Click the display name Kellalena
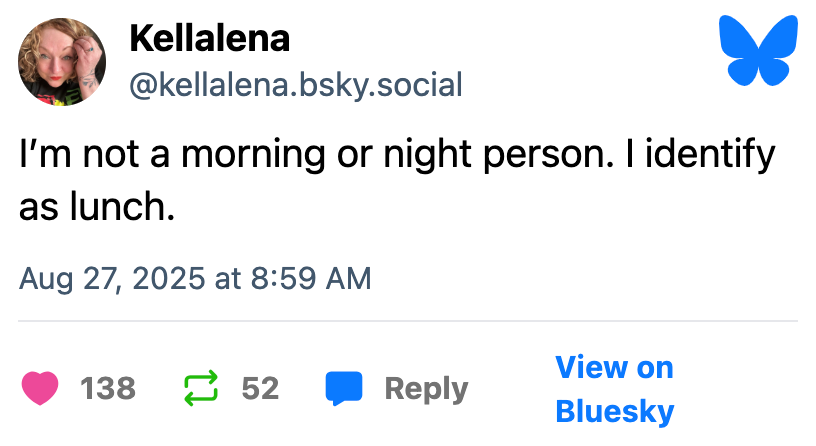 pos(209,39)
